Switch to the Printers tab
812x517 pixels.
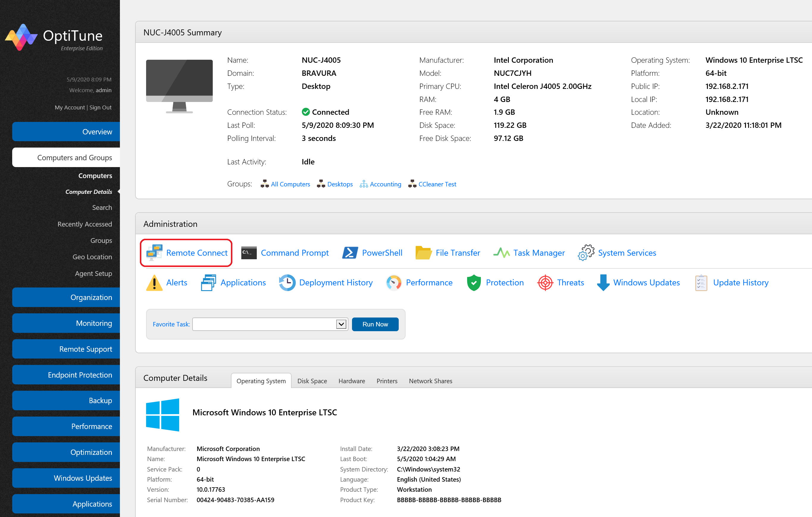387,381
